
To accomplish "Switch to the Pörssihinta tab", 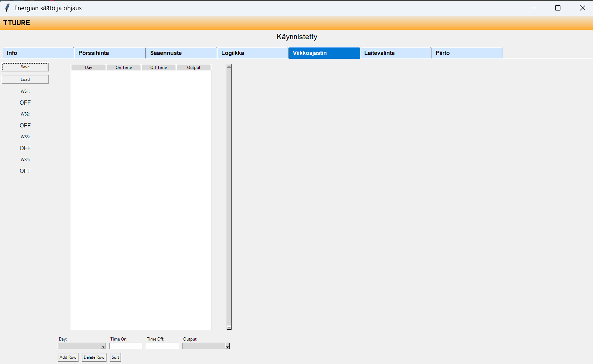I will [x=110, y=53].
